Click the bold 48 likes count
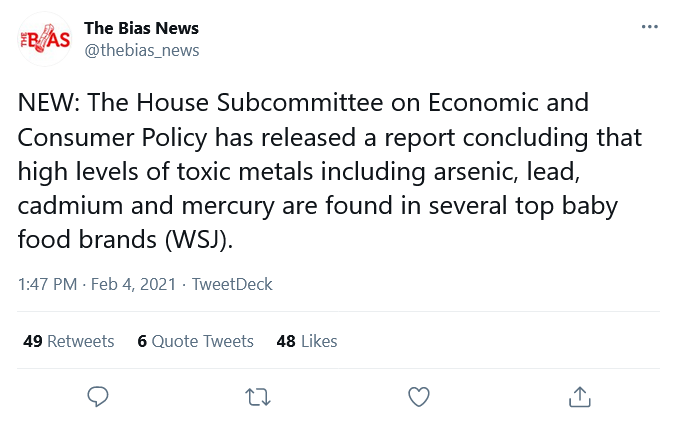 pyautogui.click(x=286, y=341)
